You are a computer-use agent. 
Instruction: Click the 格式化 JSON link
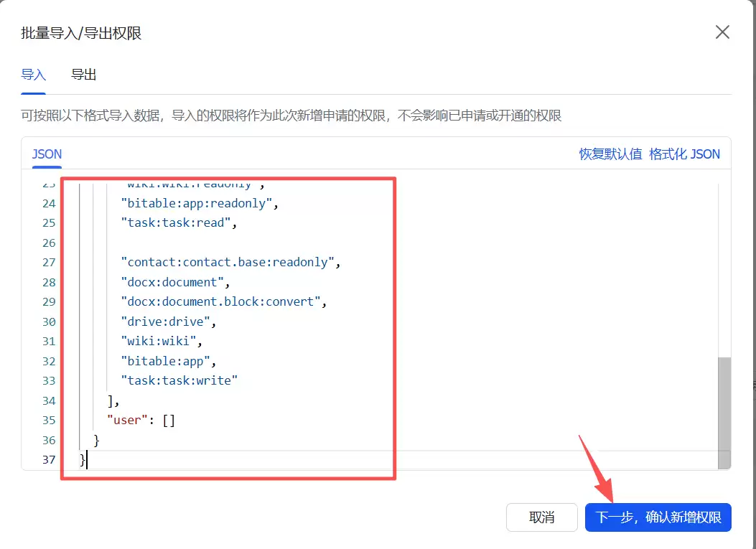click(684, 154)
